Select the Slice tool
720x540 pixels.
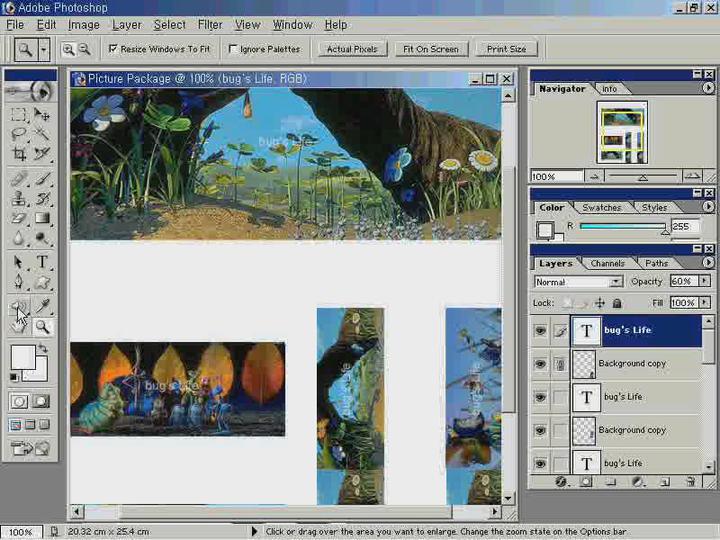coord(42,153)
